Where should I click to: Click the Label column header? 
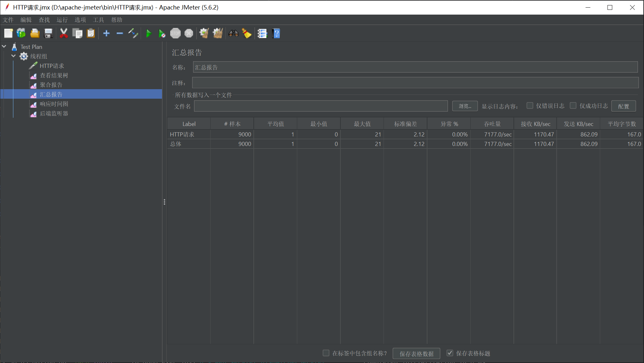[x=189, y=124]
